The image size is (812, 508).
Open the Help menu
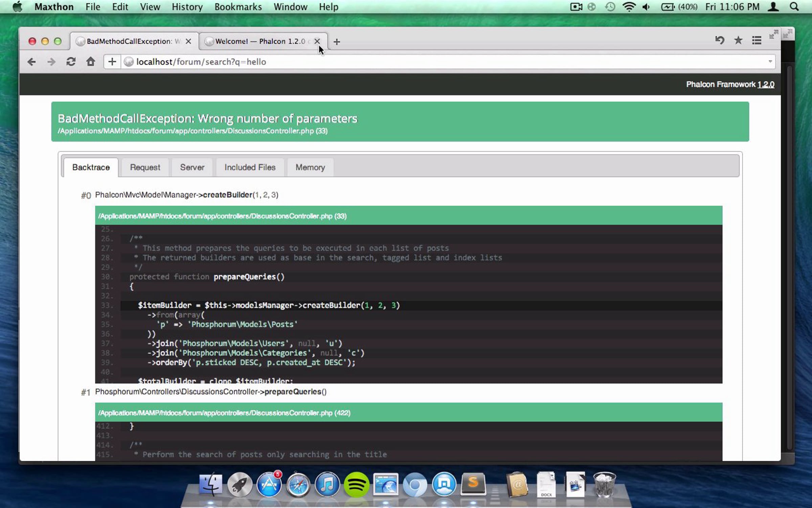click(x=329, y=7)
